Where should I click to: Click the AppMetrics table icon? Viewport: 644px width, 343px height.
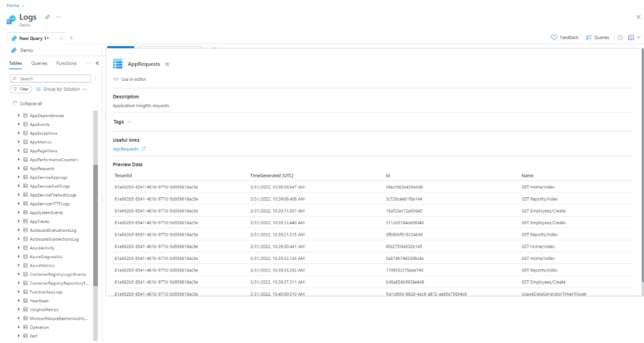25,142
